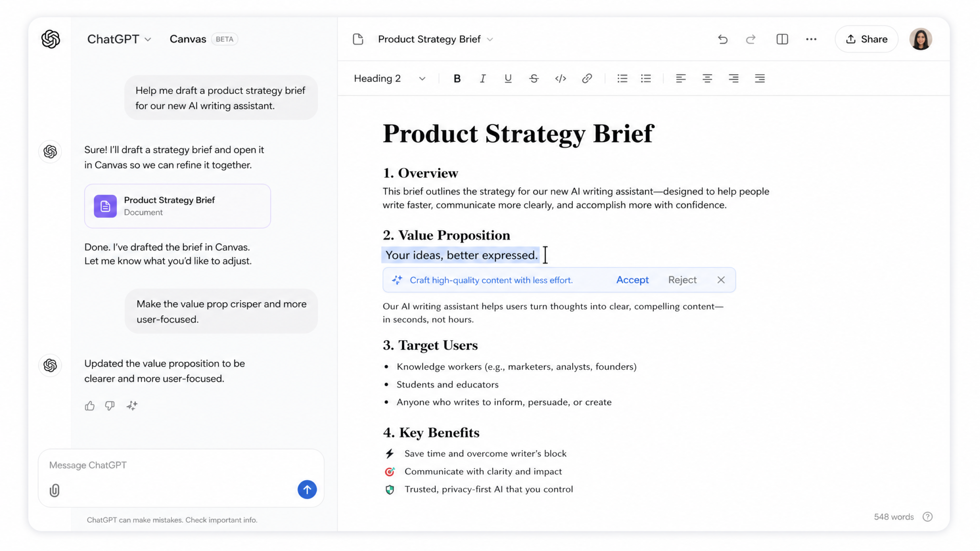Undo the last edit
This screenshot has width=980, height=551.
(x=723, y=39)
